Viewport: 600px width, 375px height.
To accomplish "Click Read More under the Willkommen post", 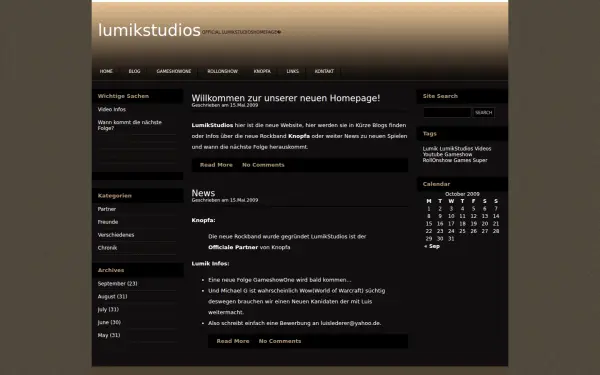I will [x=216, y=165].
